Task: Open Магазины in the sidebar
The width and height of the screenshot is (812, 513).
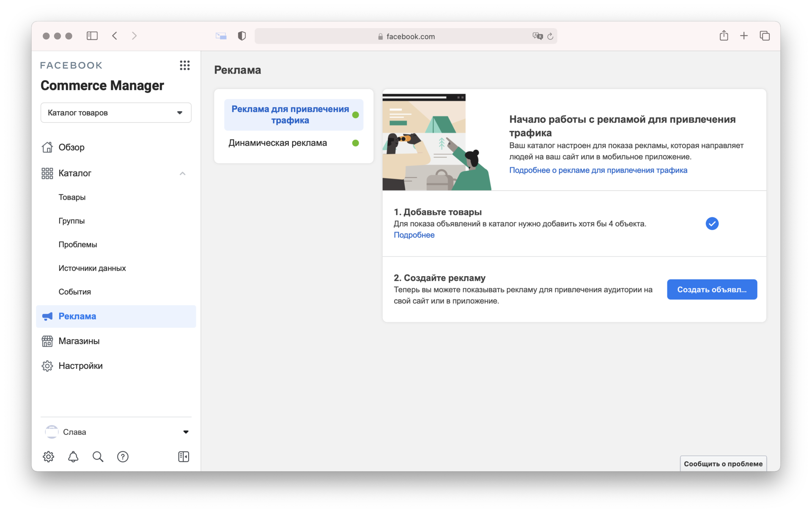Action: tap(79, 341)
